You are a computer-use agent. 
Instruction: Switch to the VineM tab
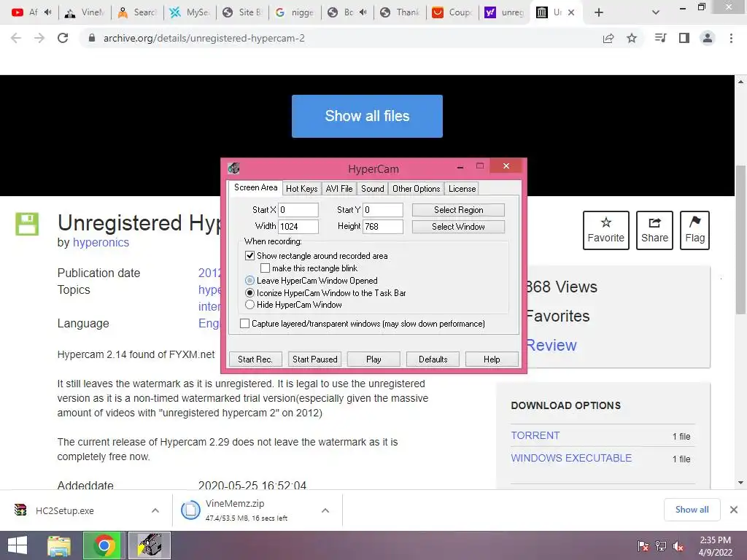pyautogui.click(x=85, y=12)
